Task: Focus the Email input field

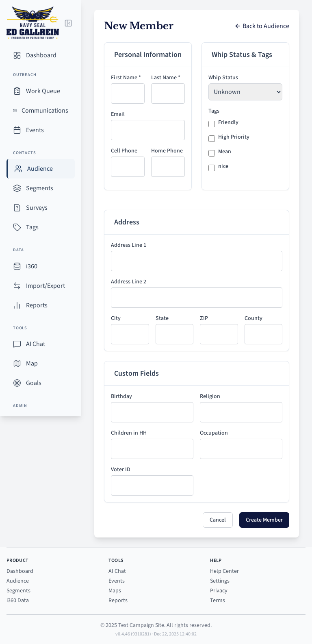Action: 147,130
